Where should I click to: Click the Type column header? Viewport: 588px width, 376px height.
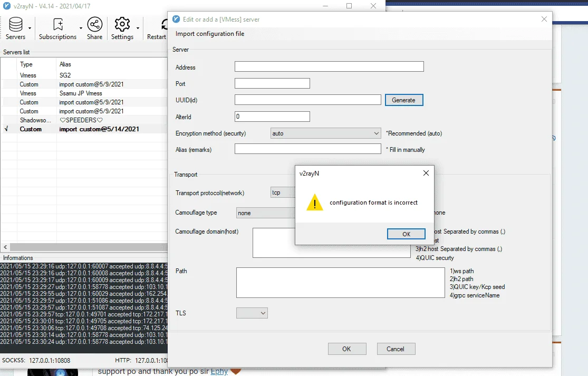37,64
